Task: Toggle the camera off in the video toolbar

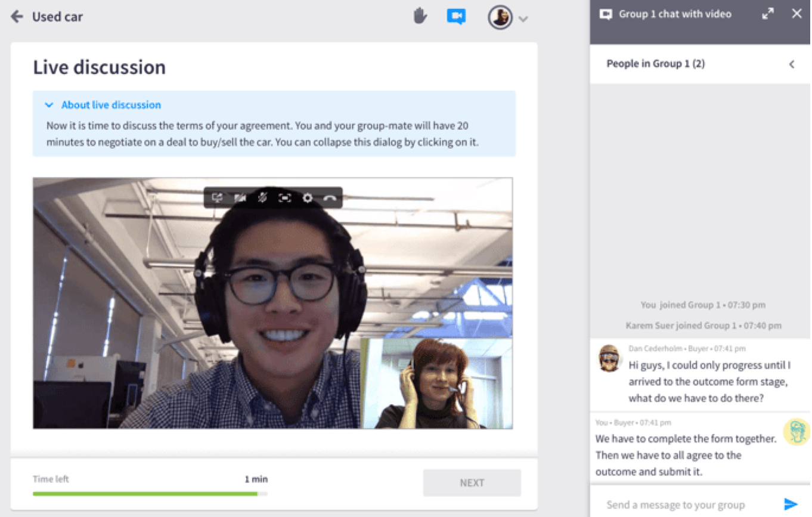Action: point(240,198)
